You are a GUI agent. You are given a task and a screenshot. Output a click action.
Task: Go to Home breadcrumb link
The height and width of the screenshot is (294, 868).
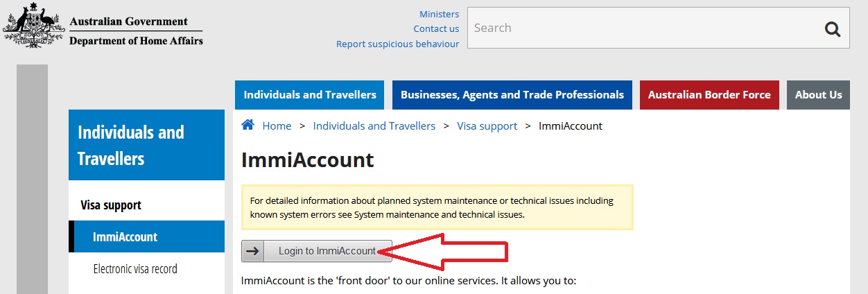click(x=277, y=126)
